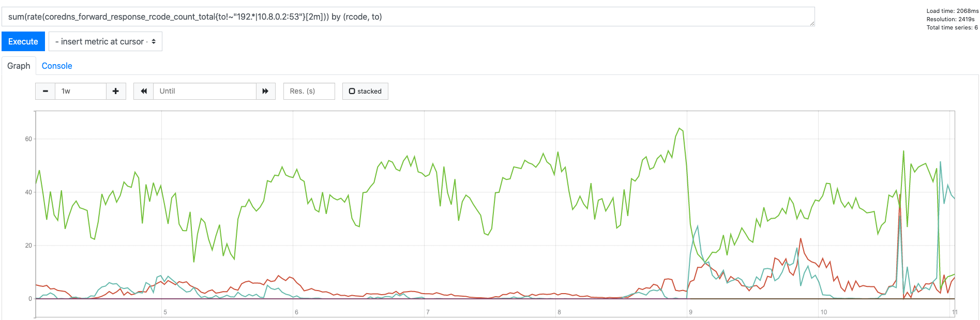Increase graph duration with the plus icon
980x320 pixels.
[x=116, y=91]
